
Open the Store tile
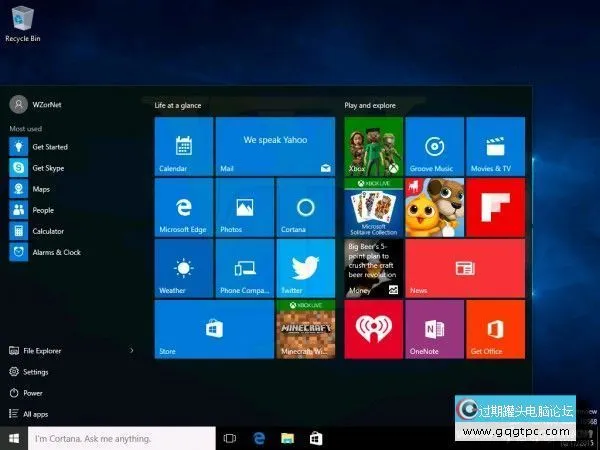click(x=213, y=329)
